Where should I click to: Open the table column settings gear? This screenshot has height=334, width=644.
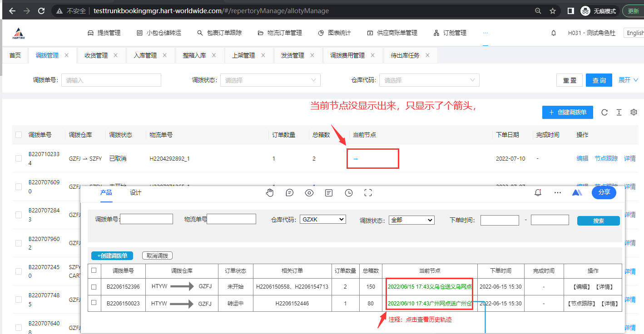[634, 113]
